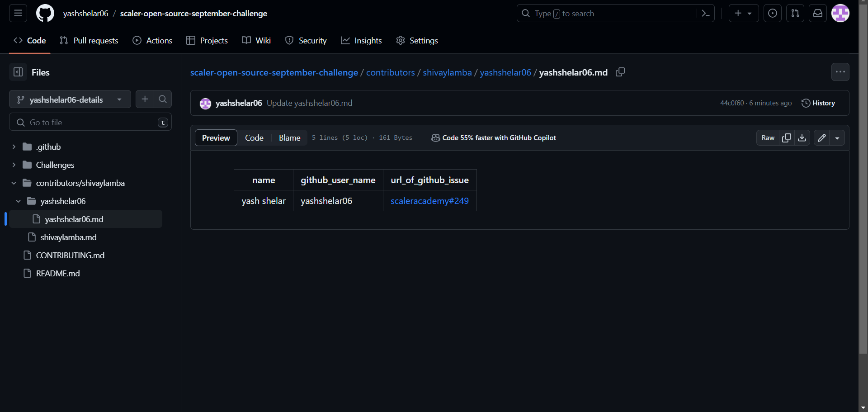Image resolution: width=868 pixels, height=412 pixels.
Task: Follow the scaleracademy#249 issue link
Action: coord(429,201)
